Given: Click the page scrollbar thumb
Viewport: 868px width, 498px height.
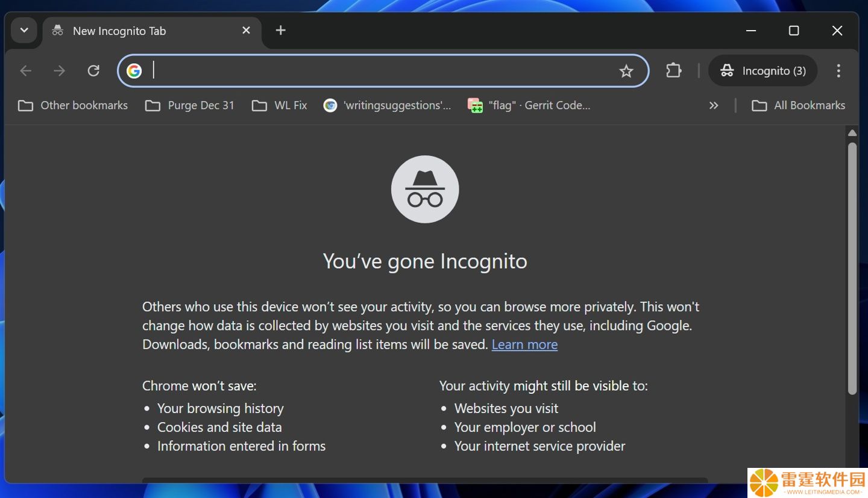Looking at the screenshot, I should click(x=852, y=269).
